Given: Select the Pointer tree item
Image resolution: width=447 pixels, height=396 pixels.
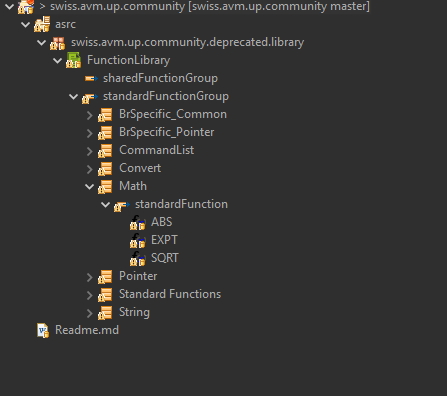Looking at the screenshot, I should click(x=138, y=276).
